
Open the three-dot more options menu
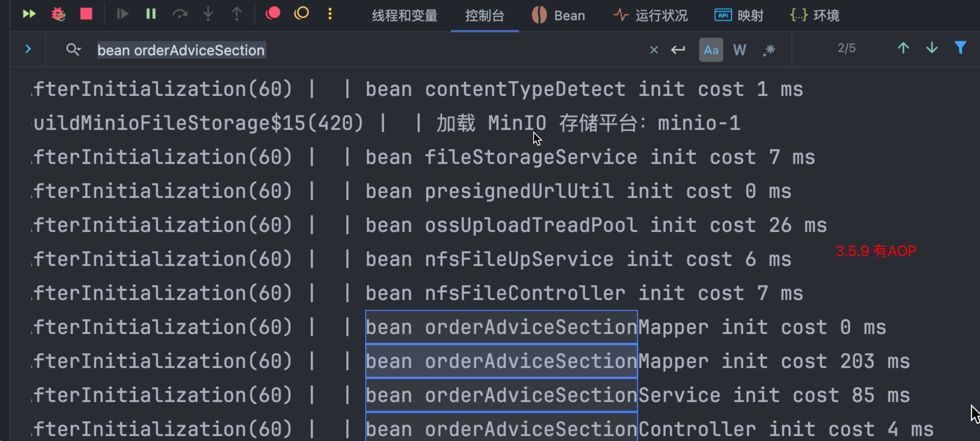click(330, 14)
